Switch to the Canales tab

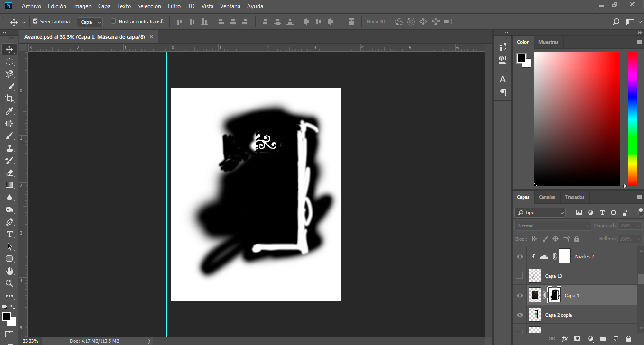click(546, 197)
